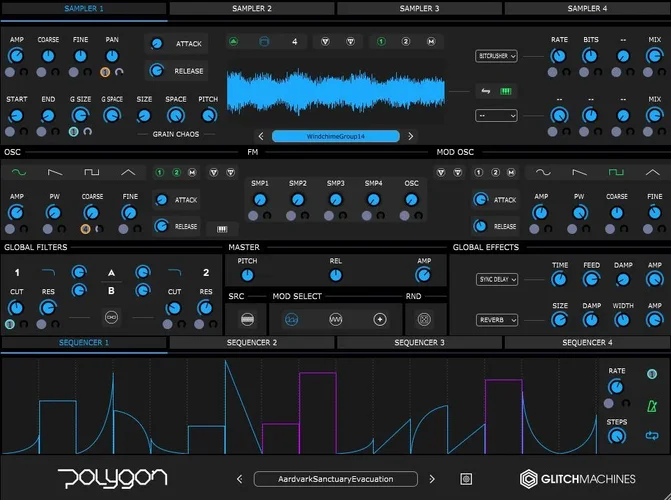
Task: Click the next preset arrow button
Action: click(x=432, y=479)
